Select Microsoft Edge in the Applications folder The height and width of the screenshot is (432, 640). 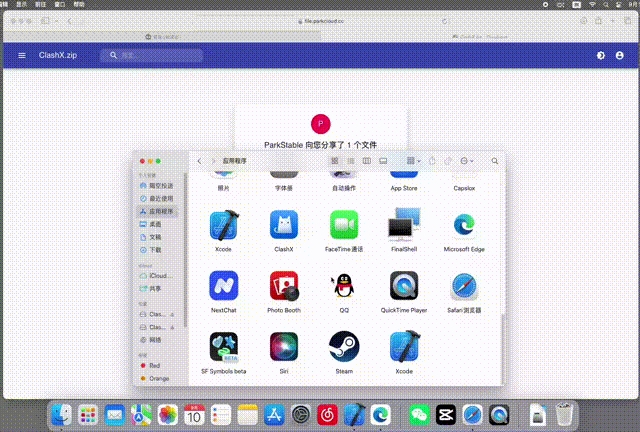click(464, 225)
